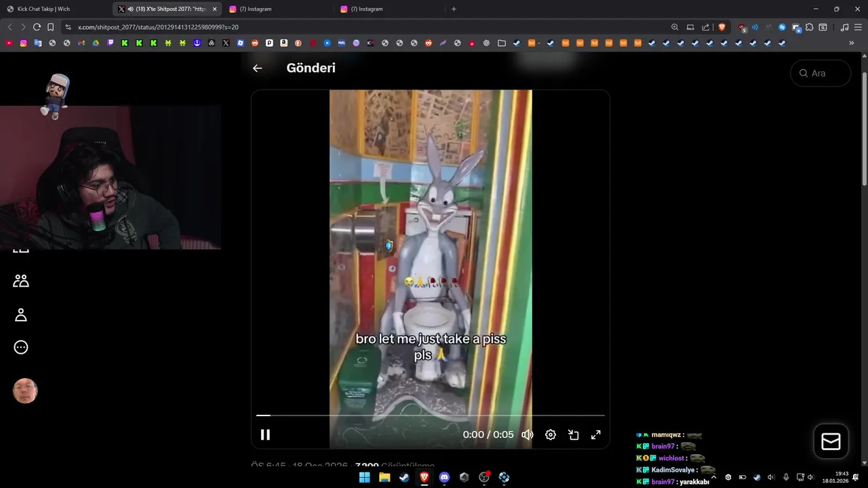Pause the video

tap(265, 434)
